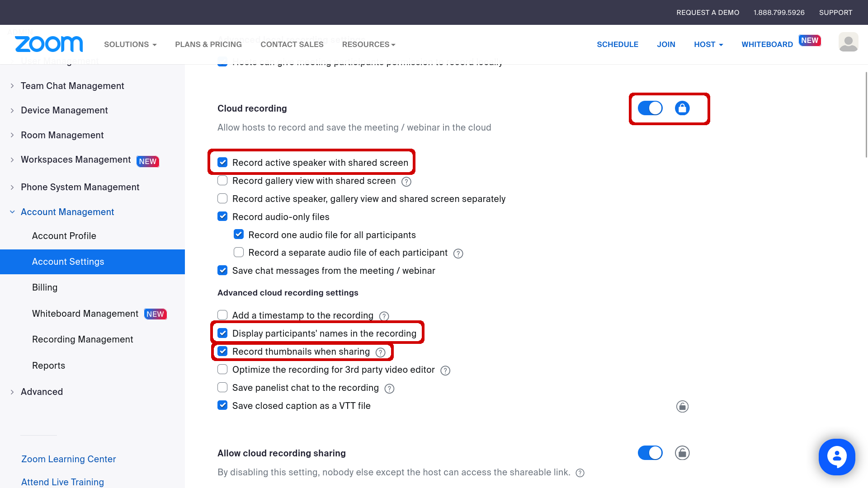Check Optimize recording for 3rd party video editor

point(222,369)
